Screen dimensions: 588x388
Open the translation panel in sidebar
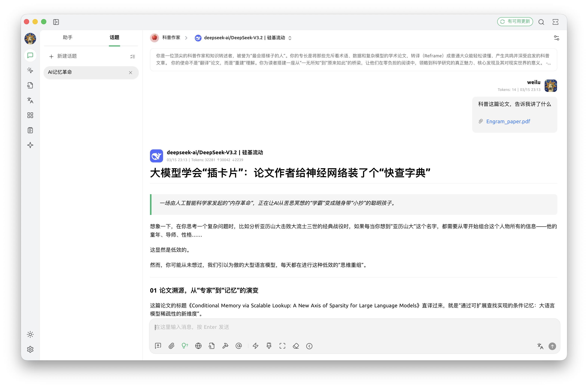point(30,100)
